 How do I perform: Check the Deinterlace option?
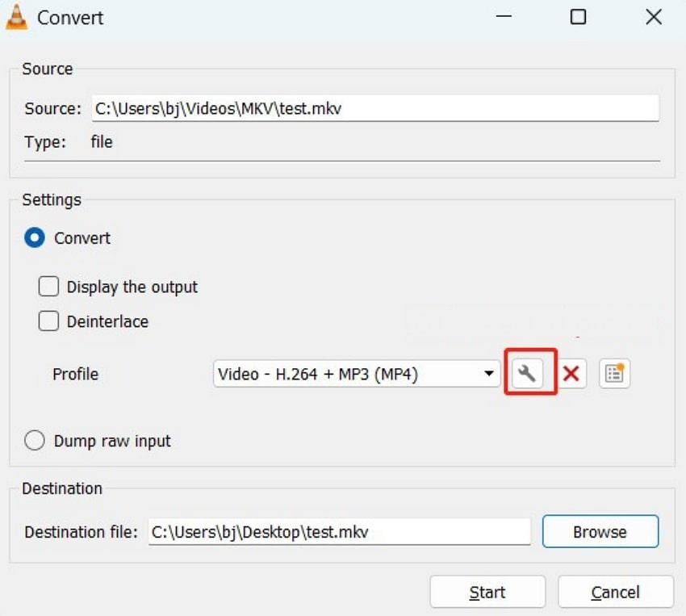[48, 321]
